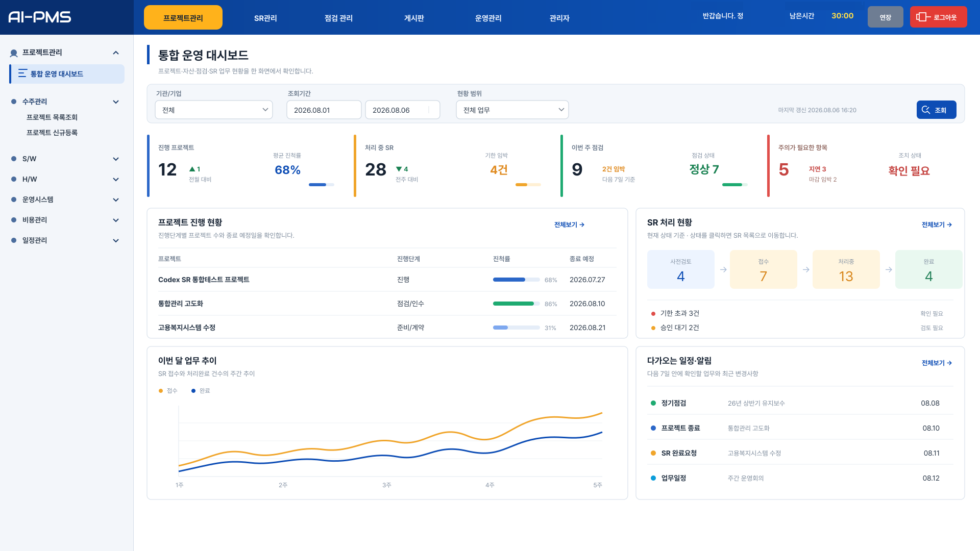
Task: Click the up-triangle indicator next to 12
Action: pyautogui.click(x=192, y=169)
